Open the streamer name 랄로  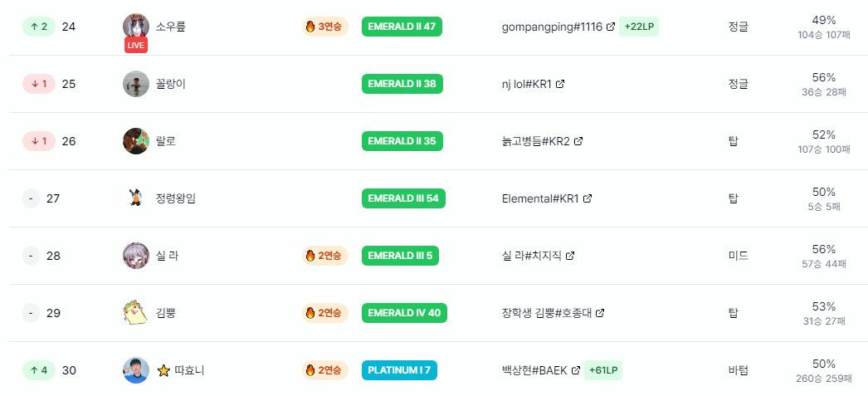pos(166,141)
